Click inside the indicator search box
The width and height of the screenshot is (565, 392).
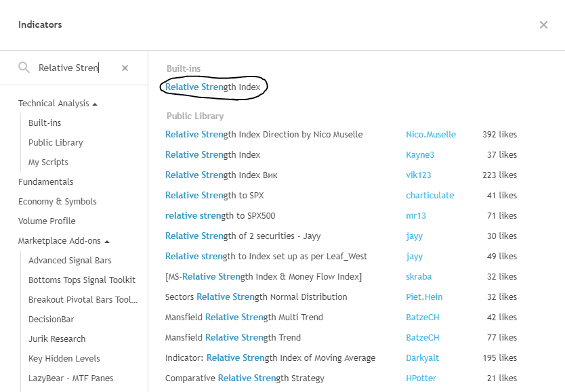point(75,68)
